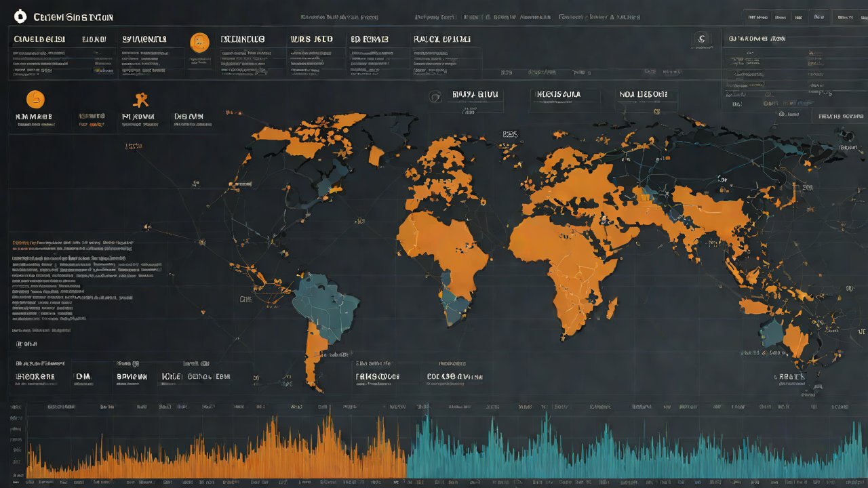868x488 pixels.
Task: Click the third label box above the map
Action: (642, 94)
